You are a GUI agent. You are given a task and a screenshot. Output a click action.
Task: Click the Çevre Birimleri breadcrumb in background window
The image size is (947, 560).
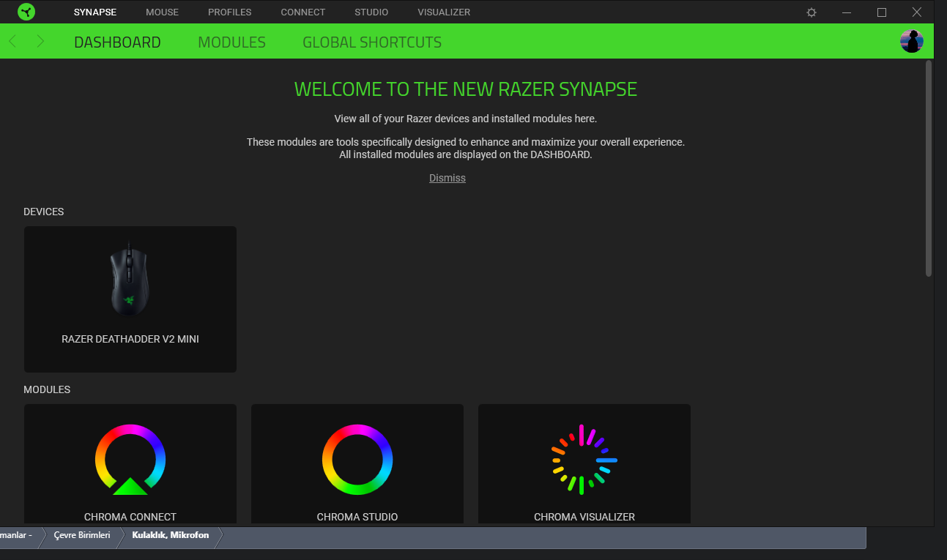click(82, 535)
